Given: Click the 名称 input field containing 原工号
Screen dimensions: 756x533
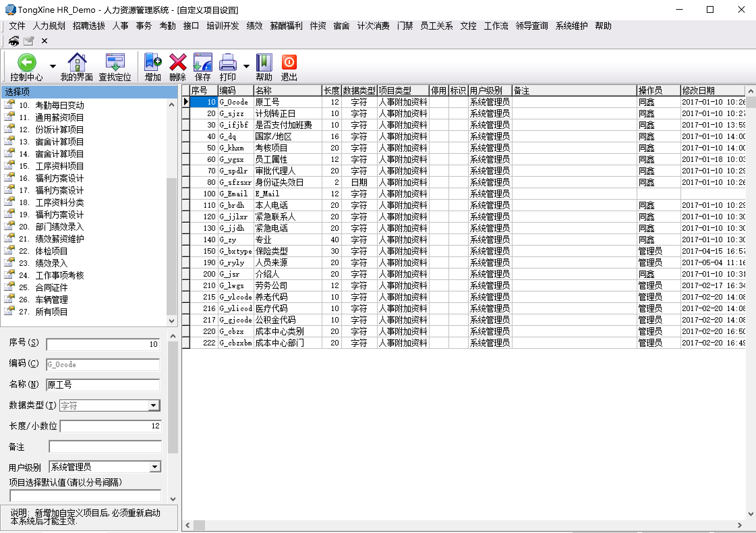Looking at the screenshot, I should click(x=103, y=385).
